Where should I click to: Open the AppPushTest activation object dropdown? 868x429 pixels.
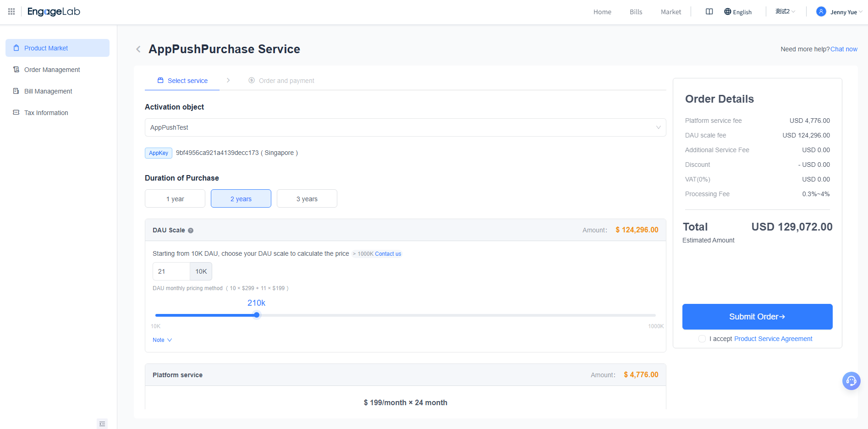click(405, 127)
